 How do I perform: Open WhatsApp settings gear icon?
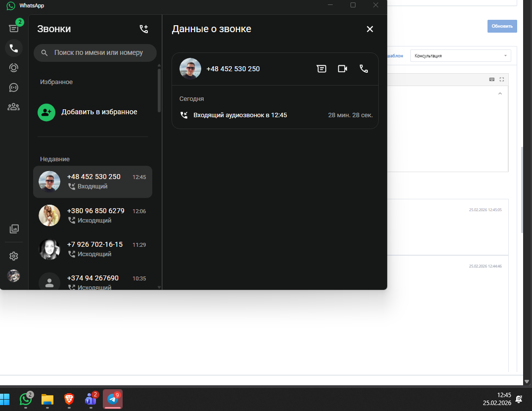click(13, 256)
